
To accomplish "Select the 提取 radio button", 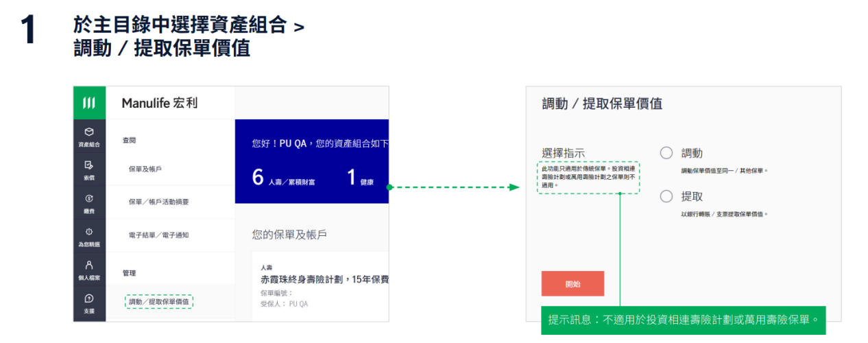I will [x=666, y=197].
